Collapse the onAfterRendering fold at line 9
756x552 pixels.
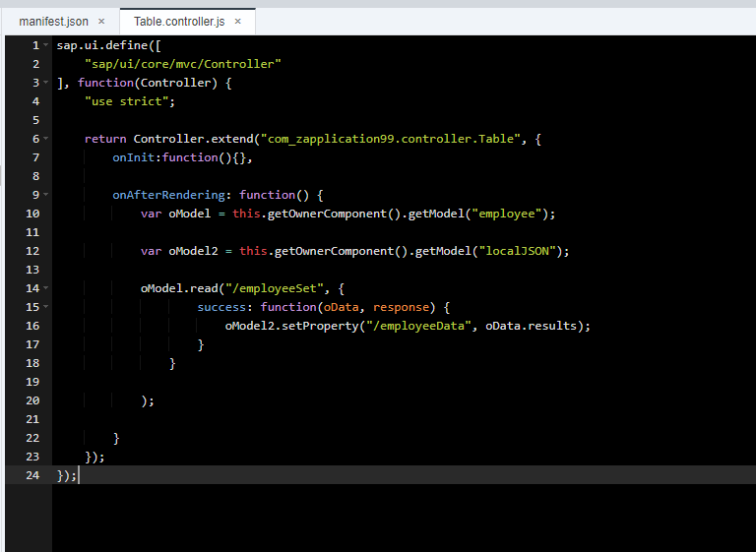[x=46, y=194]
